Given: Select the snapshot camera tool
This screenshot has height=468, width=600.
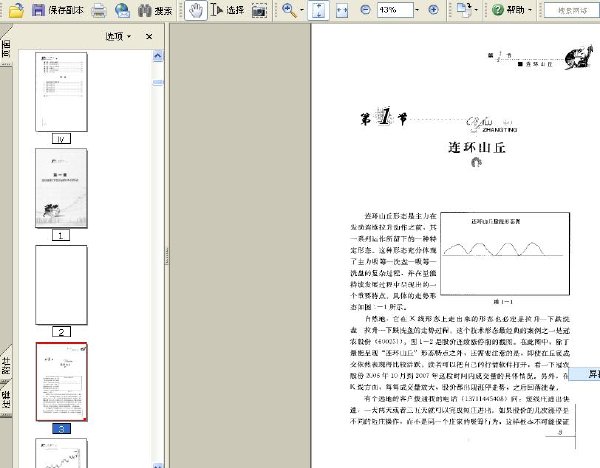Looking at the screenshot, I should pos(259,11).
